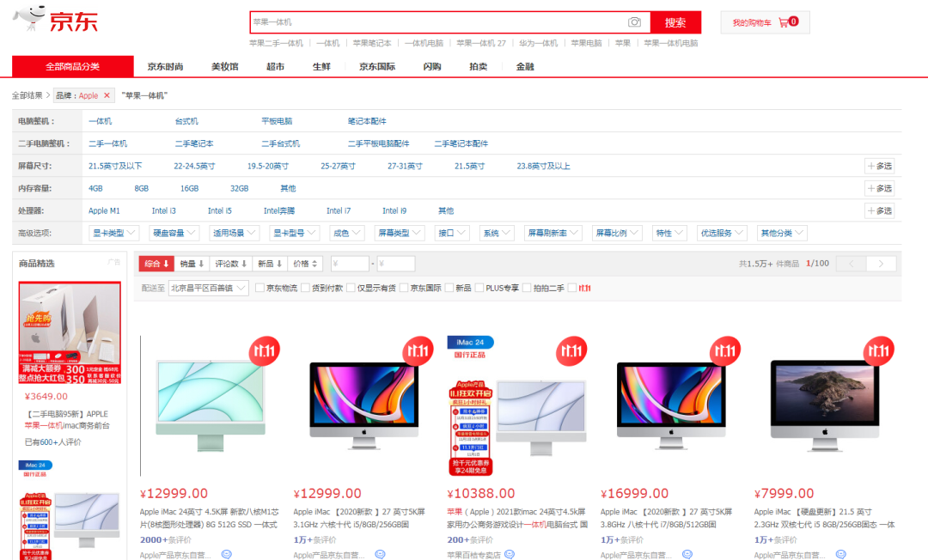
Task: Click the 11.11 icon beside 拍拍二手 filter
Action: coord(583,287)
